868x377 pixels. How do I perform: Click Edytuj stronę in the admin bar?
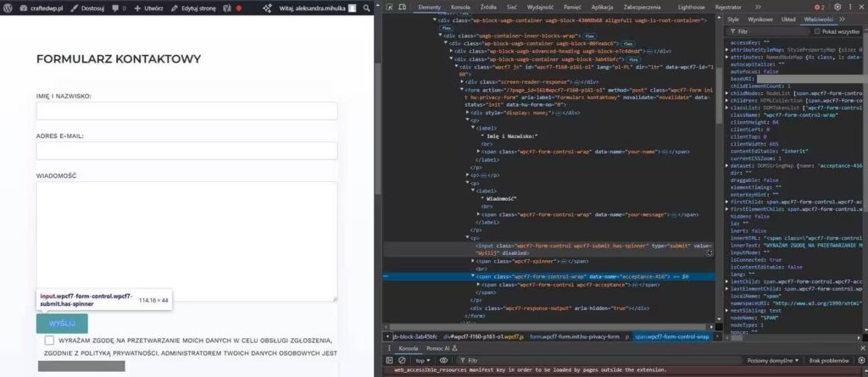tap(193, 8)
